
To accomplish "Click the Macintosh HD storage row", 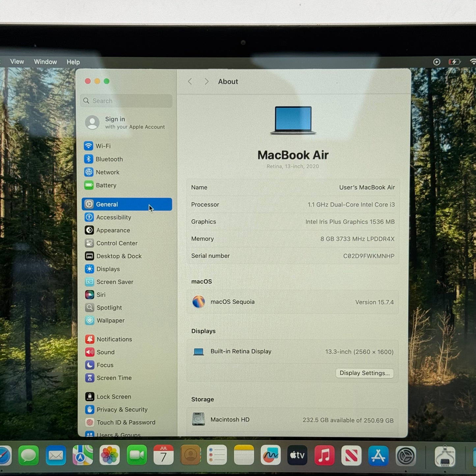I will coord(293,420).
